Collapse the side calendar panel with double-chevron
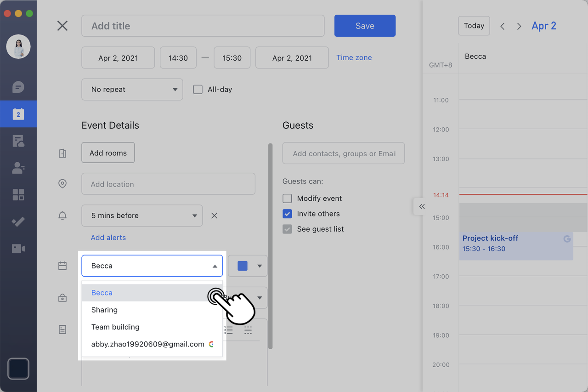Viewport: 588px width, 392px height. tap(422, 206)
